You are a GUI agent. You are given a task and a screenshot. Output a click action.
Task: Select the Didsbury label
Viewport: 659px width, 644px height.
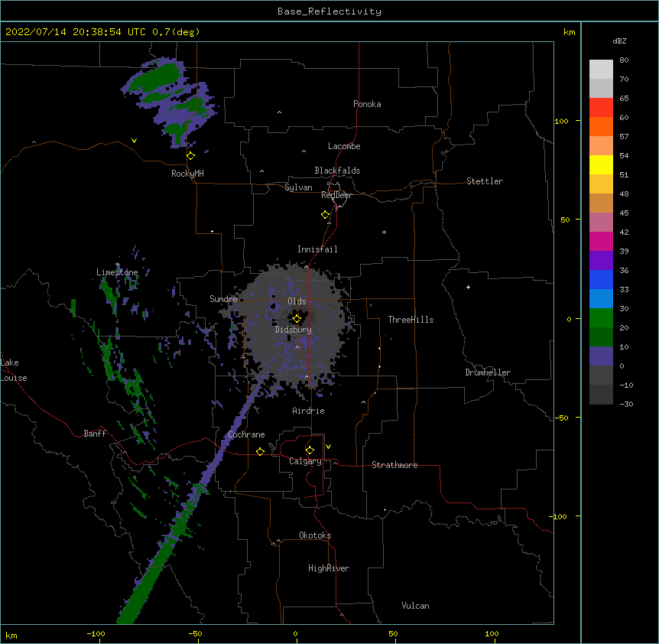click(294, 330)
